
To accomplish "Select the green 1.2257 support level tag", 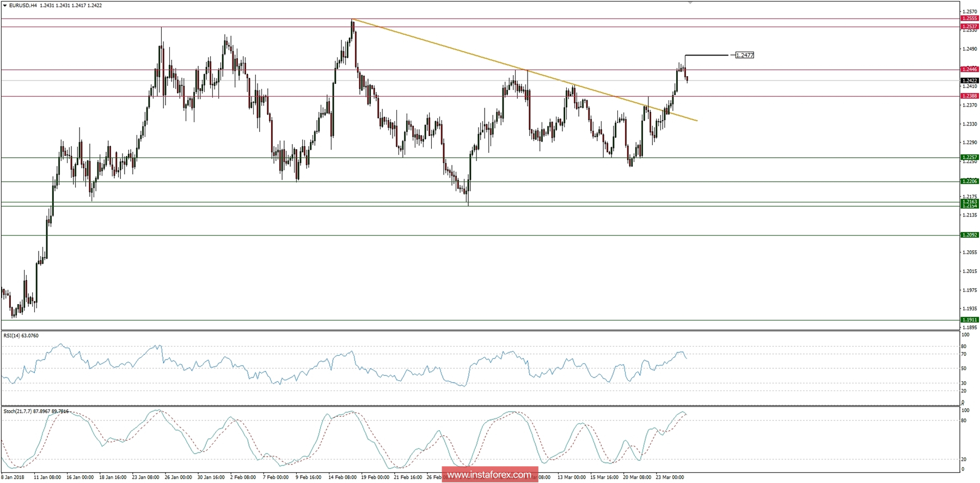I will tap(969, 157).
